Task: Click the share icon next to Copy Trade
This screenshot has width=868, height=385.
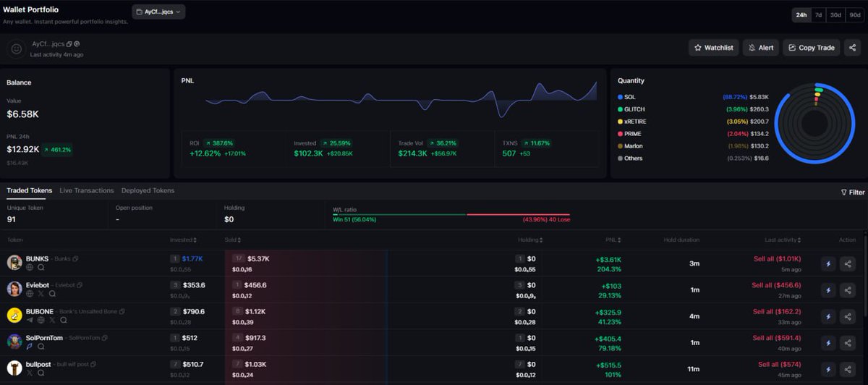Action: (853, 48)
